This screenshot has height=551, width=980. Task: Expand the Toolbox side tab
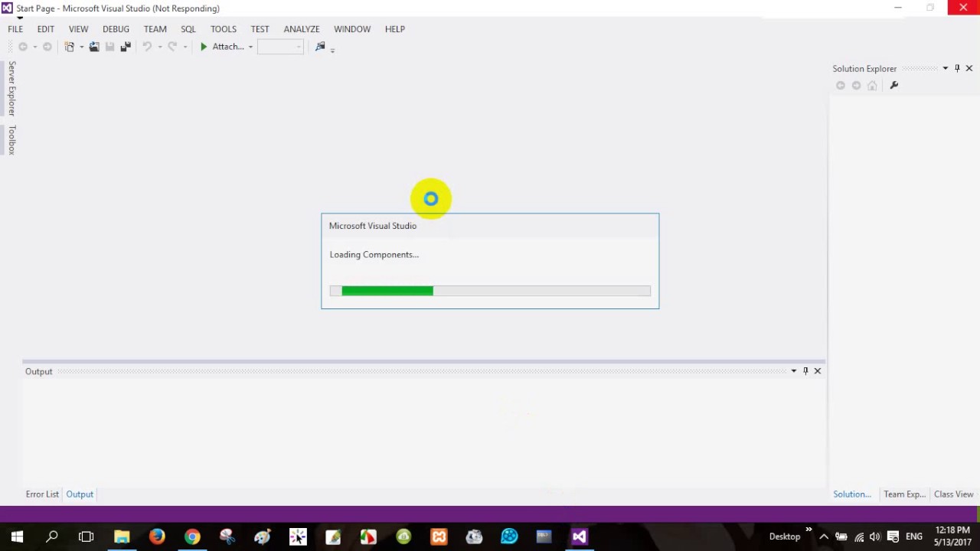[11, 140]
